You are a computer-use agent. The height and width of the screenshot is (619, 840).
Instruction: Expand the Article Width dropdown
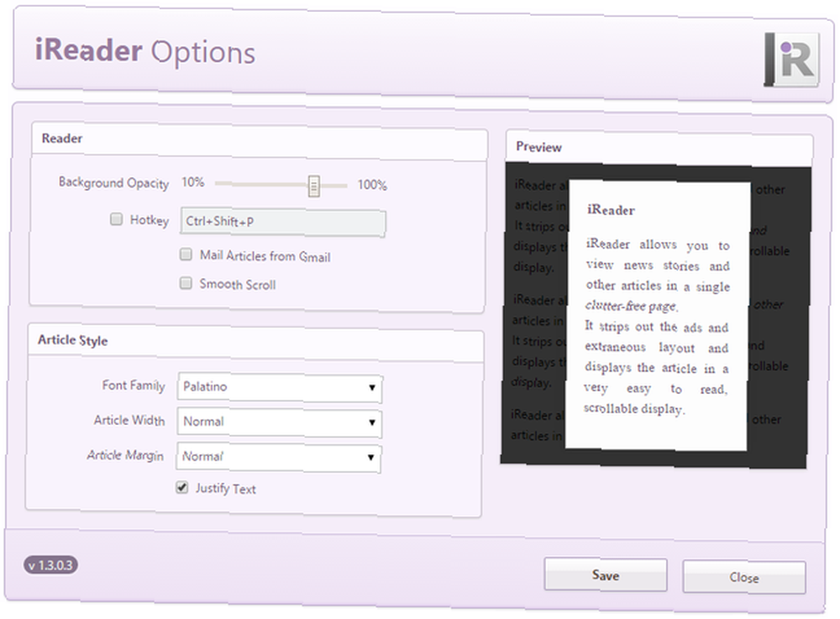(x=280, y=422)
